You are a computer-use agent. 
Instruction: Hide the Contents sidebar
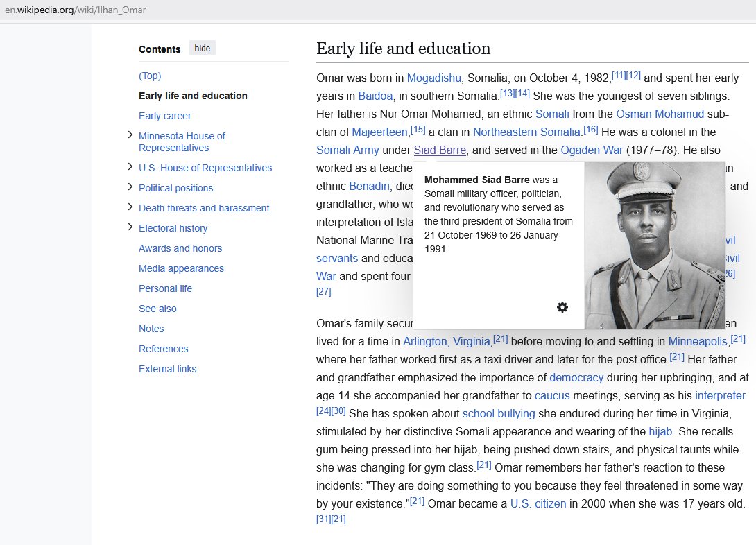202,48
